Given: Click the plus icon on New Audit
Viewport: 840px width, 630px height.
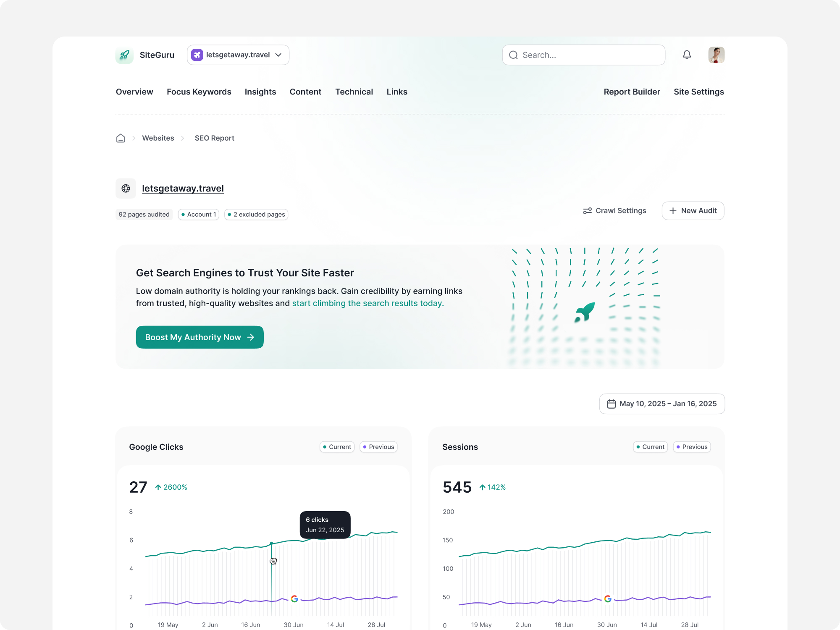Looking at the screenshot, I should tap(673, 211).
